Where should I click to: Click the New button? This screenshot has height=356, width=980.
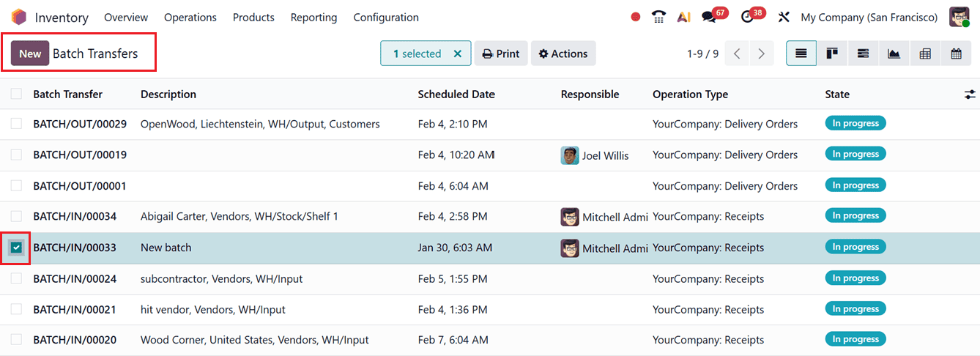point(30,53)
